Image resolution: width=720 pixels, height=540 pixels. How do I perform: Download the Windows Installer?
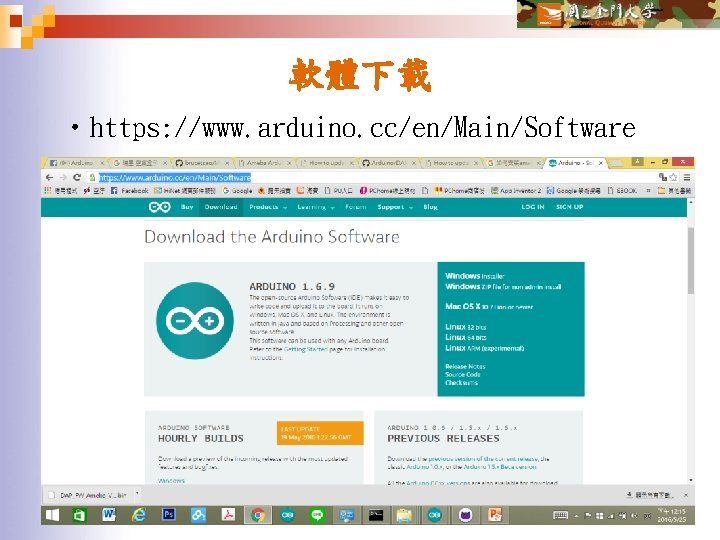[475, 276]
